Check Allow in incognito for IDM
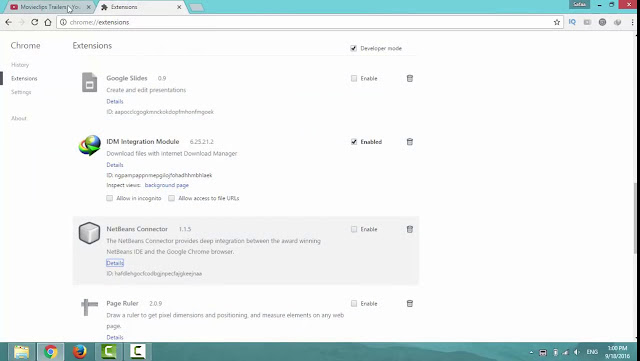640x361 pixels. pyautogui.click(x=109, y=198)
